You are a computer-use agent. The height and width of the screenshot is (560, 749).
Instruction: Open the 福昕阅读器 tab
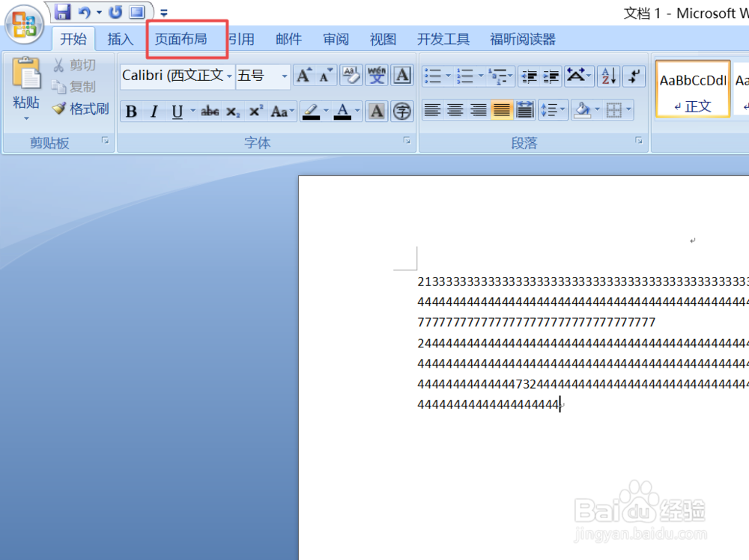(x=523, y=39)
